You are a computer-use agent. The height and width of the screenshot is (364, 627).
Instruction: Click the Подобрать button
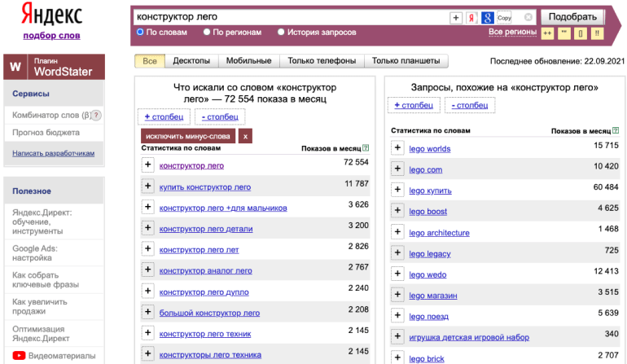point(572,17)
